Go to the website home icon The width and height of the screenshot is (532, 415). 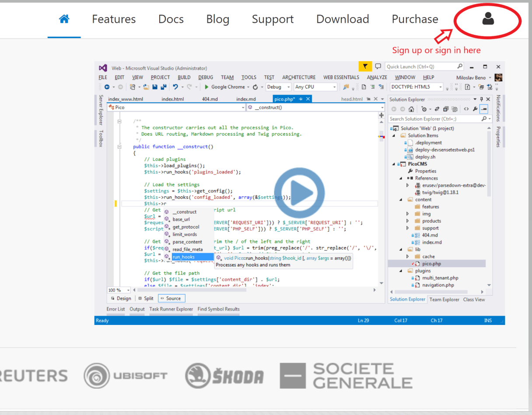pyautogui.click(x=64, y=19)
